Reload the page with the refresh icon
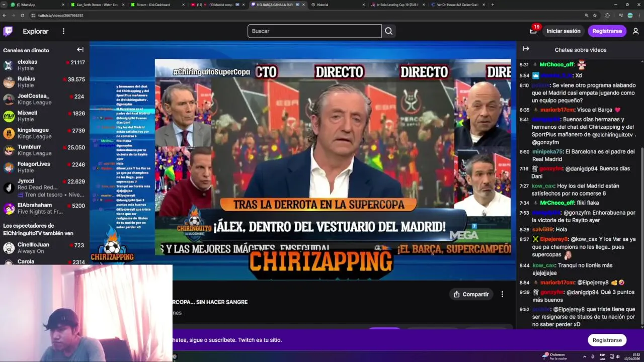The width and height of the screenshot is (644, 362). click(23, 16)
